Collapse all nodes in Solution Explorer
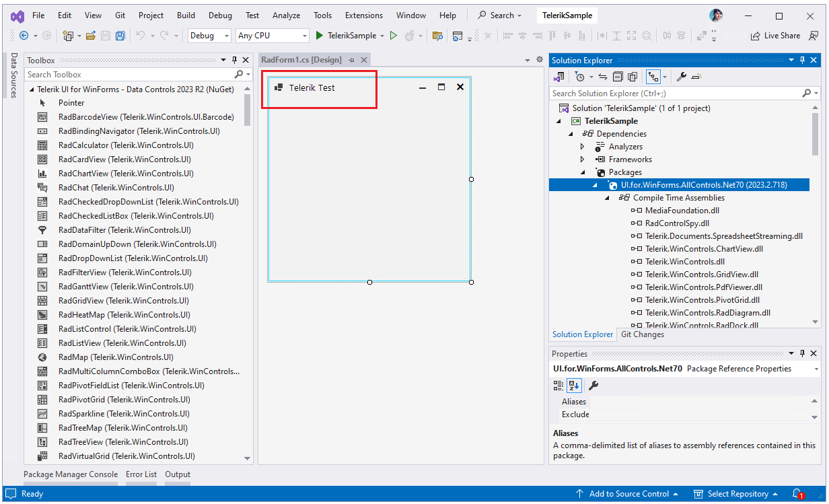829x504 pixels. (x=617, y=77)
